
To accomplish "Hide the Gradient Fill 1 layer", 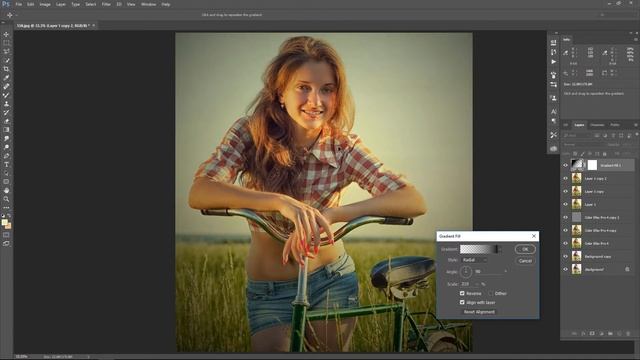I will (x=566, y=165).
